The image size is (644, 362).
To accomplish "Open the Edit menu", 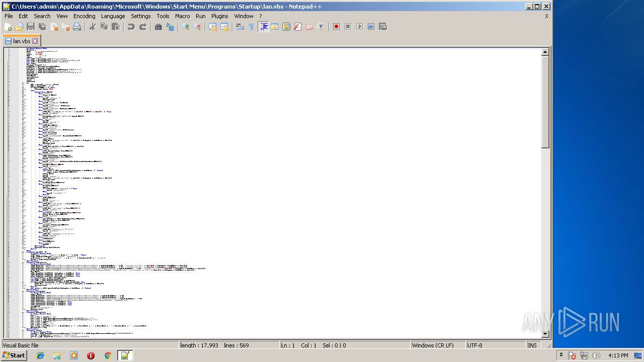I will point(23,16).
